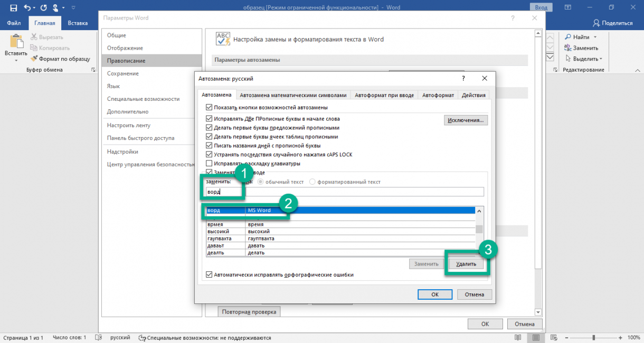Open the 'Исключения...' button

[x=465, y=120]
